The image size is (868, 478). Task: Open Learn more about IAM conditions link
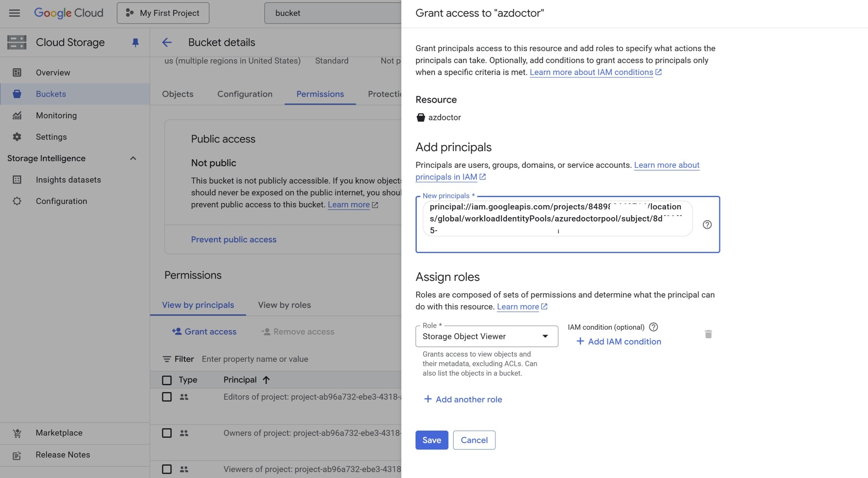pyautogui.click(x=591, y=72)
